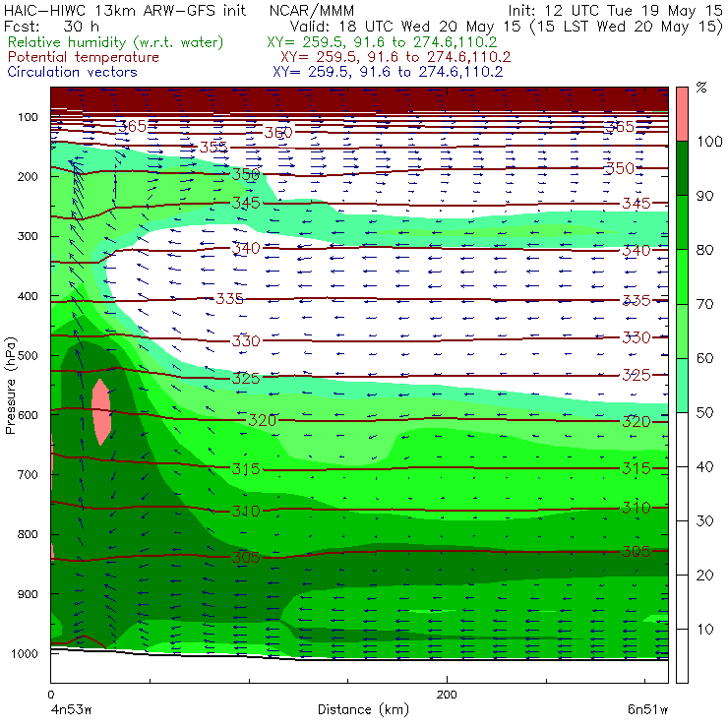The height and width of the screenshot is (728, 728).
Task: Click the green XY coordinates line
Action: pos(382,42)
